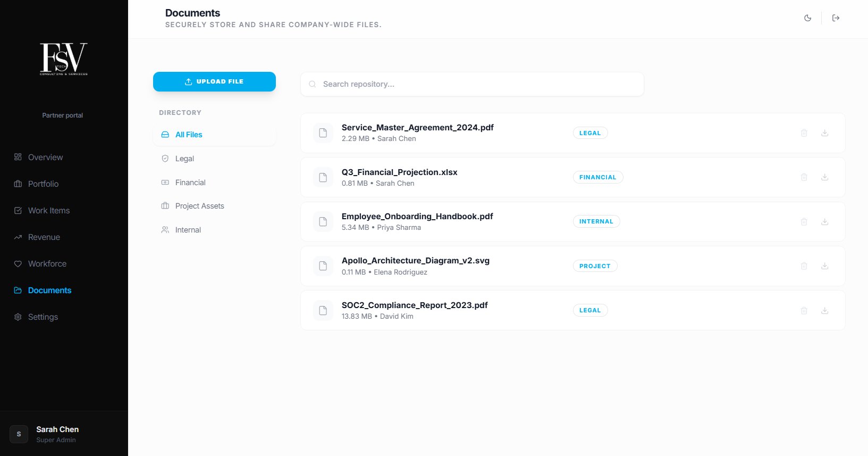Toggle dark mode with the moon icon
The image size is (868, 456).
(807, 18)
